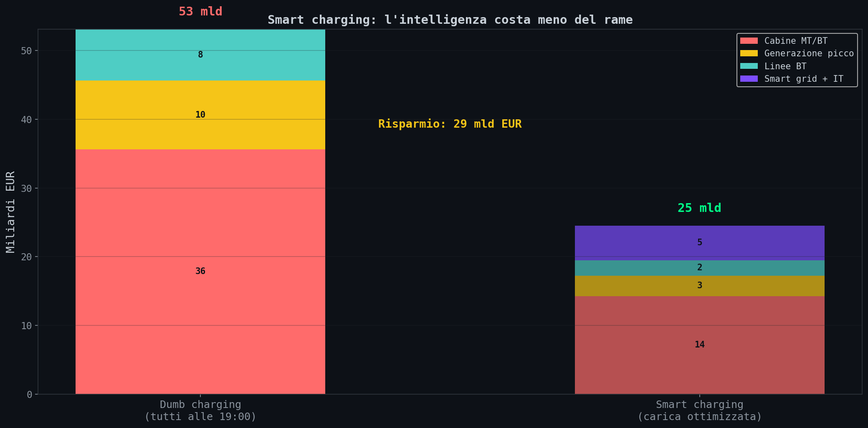The image size is (868, 428).
Task: Click the purple Smart grid segment on right bar
Action: (699, 242)
